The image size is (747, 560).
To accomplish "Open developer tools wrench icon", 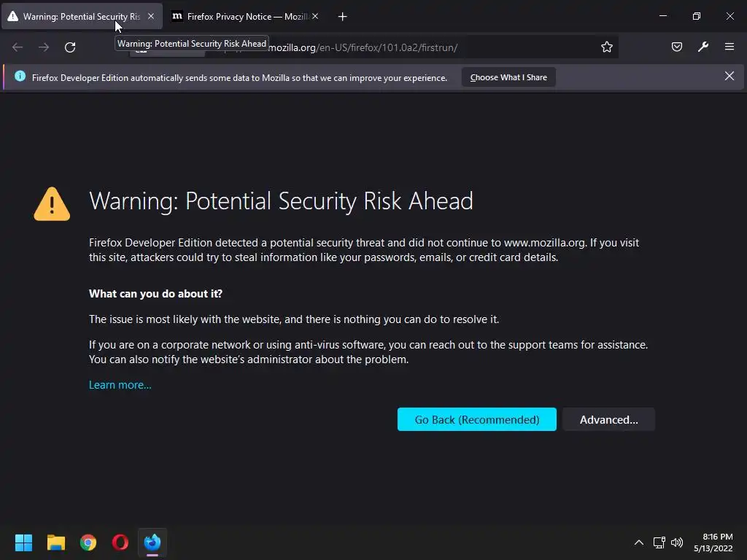I will [x=703, y=47].
